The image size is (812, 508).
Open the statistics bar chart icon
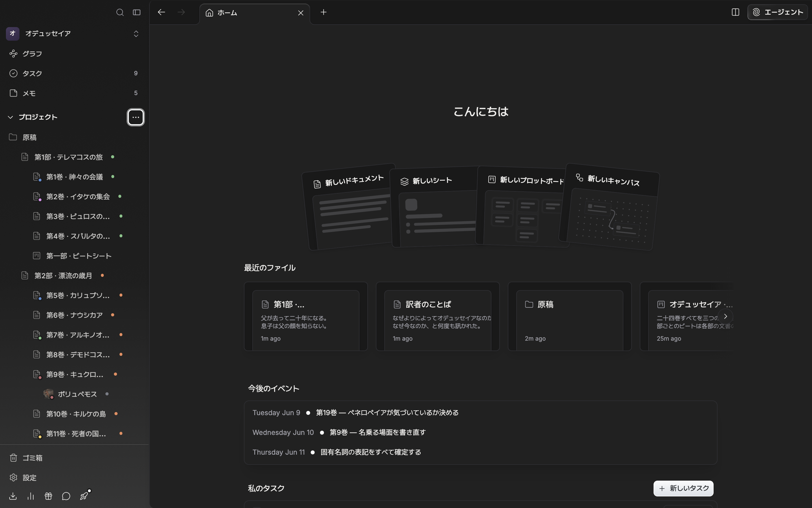click(x=30, y=496)
